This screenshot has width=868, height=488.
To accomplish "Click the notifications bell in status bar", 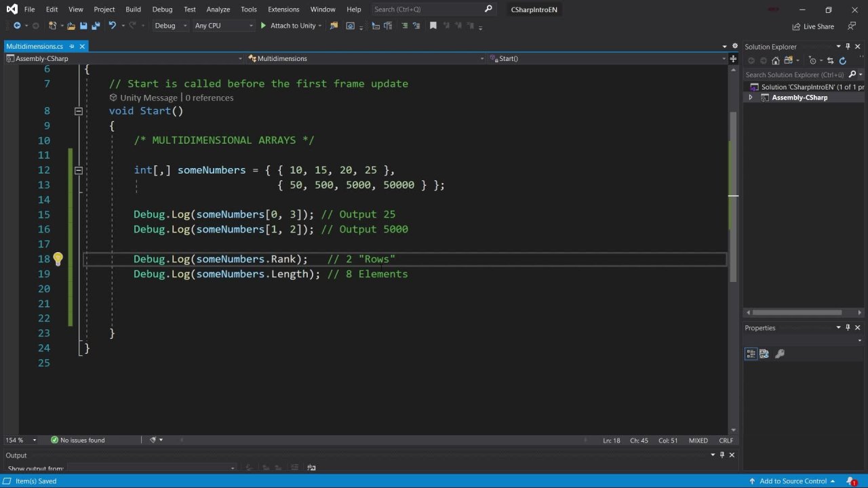I will click(x=851, y=481).
